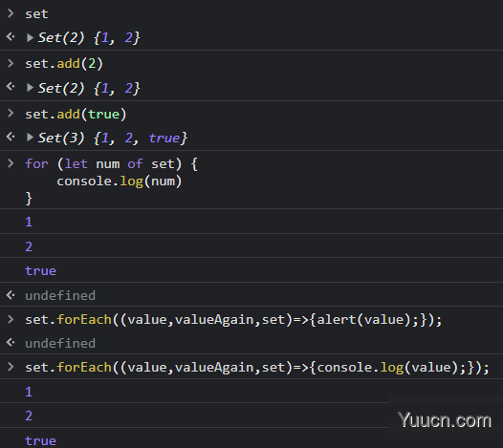This screenshot has width=503, height=448.
Task: Click the closing brace of the for loop
Action: (29, 199)
